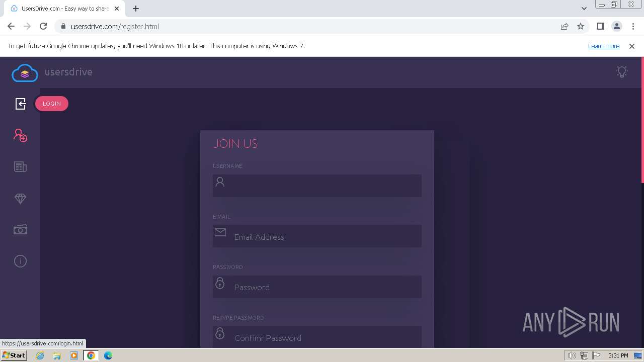Focus the Confimr Password input field
Screen dimensions: 644x362
(317, 337)
